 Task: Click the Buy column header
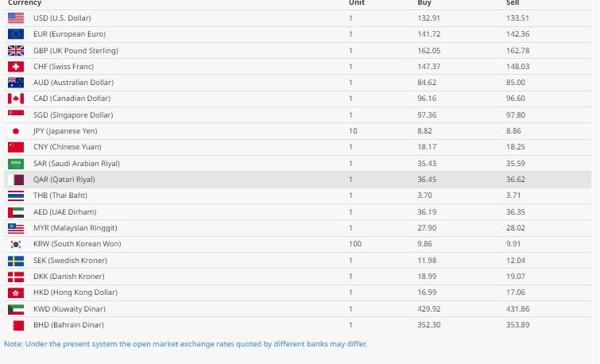[424, 3]
